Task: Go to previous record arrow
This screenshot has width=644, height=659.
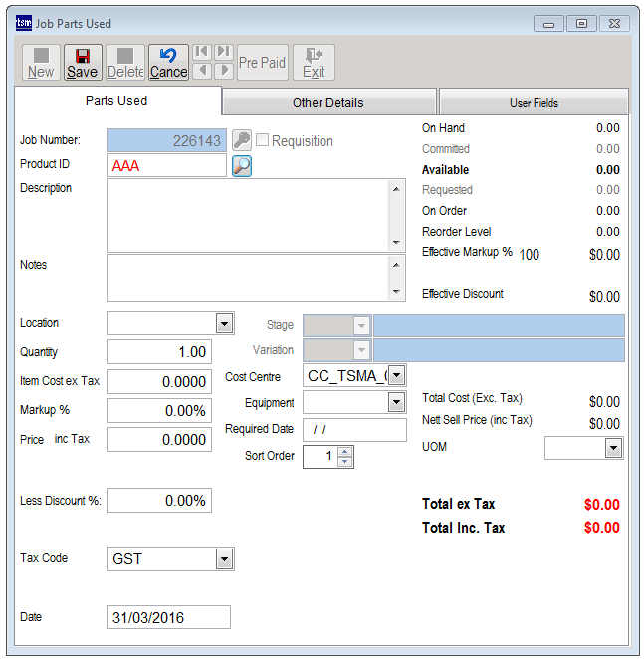Action: click(202, 71)
